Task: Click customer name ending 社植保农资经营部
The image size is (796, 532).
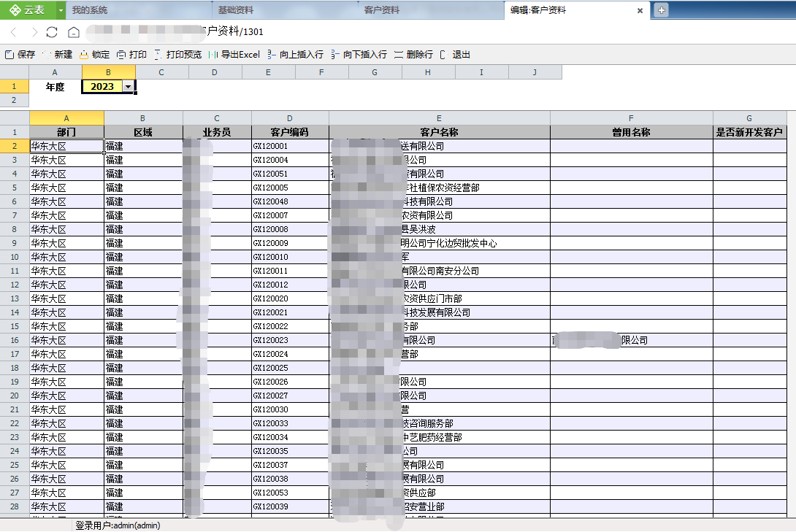Action: (440, 188)
